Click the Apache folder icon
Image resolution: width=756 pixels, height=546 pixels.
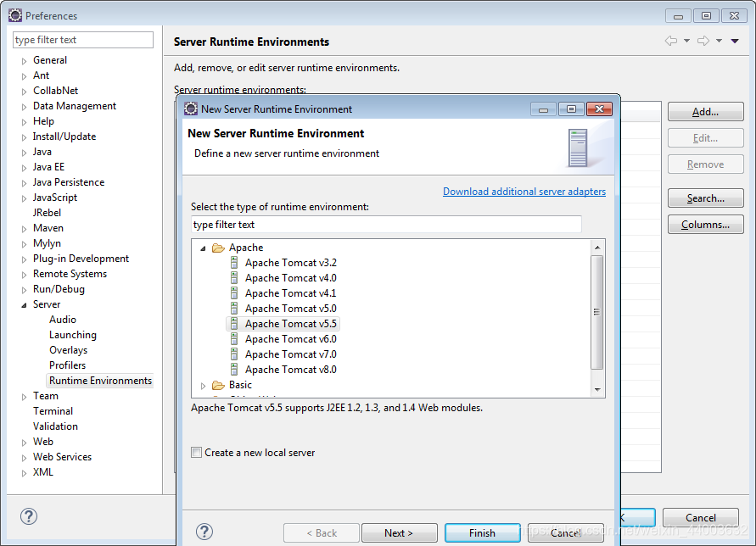pyautogui.click(x=218, y=248)
